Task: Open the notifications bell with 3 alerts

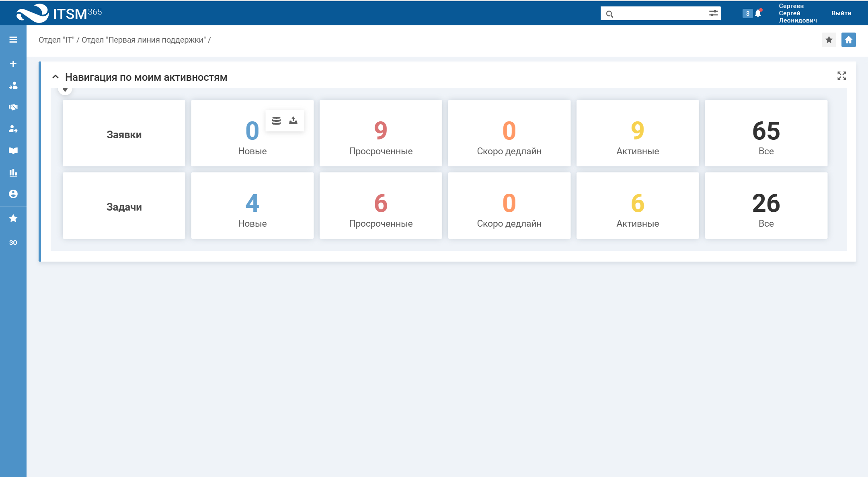Action: [757, 13]
